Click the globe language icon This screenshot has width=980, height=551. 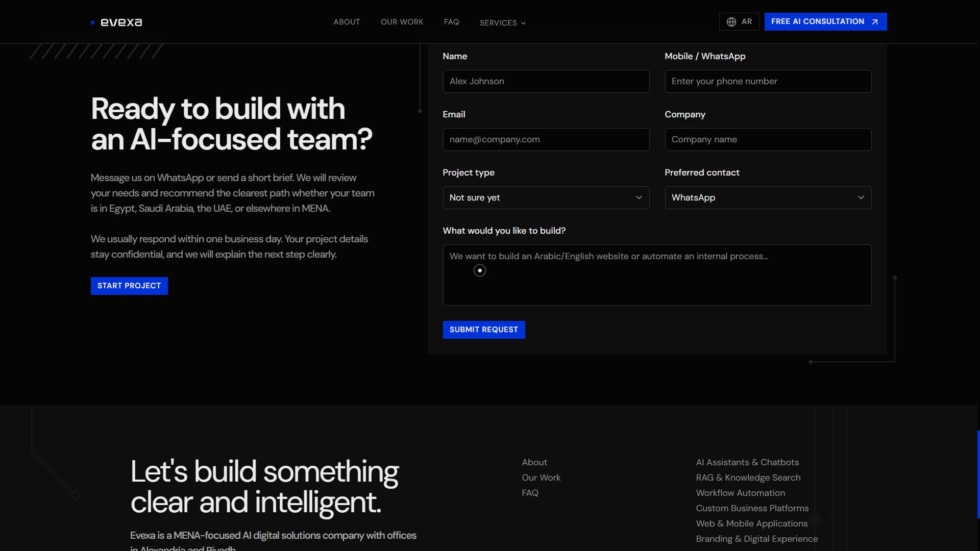[x=731, y=22]
